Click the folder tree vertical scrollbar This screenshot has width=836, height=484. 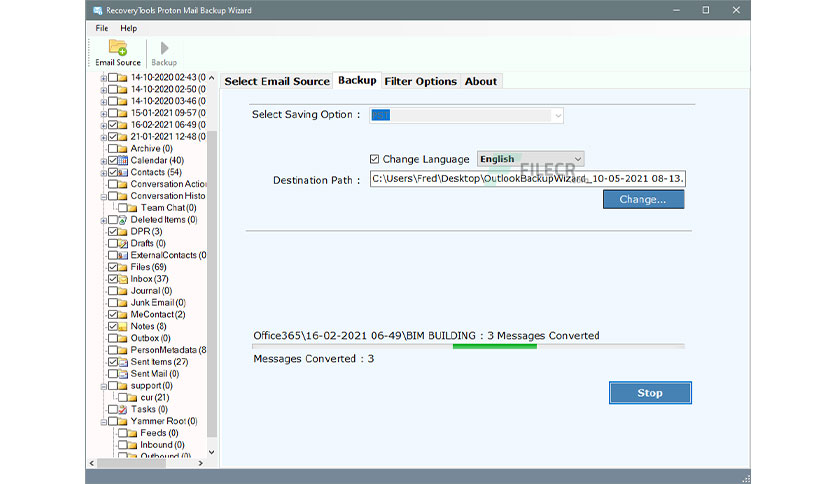212,283
